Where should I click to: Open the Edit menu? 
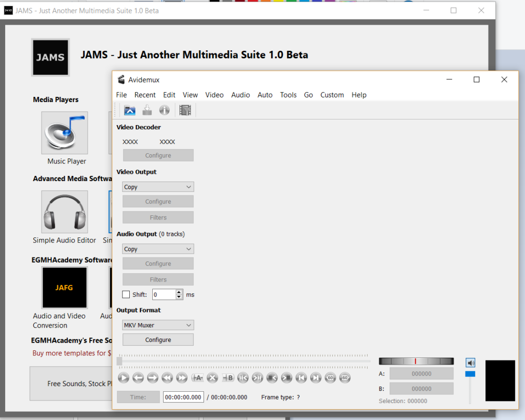tap(169, 95)
